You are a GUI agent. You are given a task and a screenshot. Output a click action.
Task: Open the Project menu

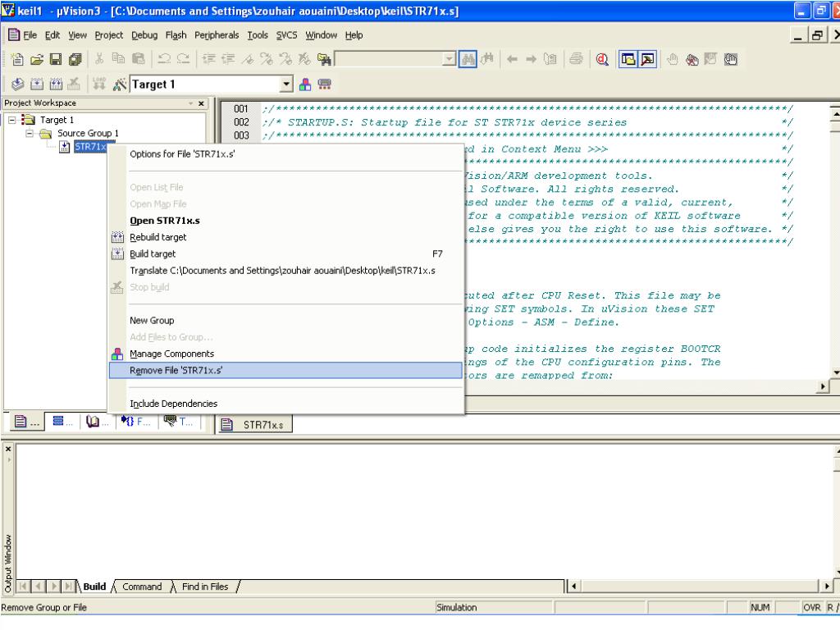(x=109, y=35)
